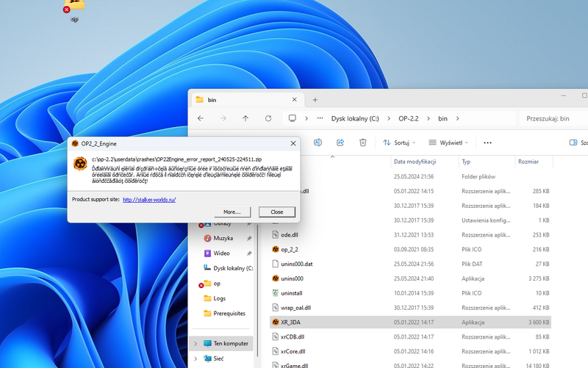The height and width of the screenshot is (368, 588).
Task: Select the unins000 application file
Action: click(x=292, y=278)
